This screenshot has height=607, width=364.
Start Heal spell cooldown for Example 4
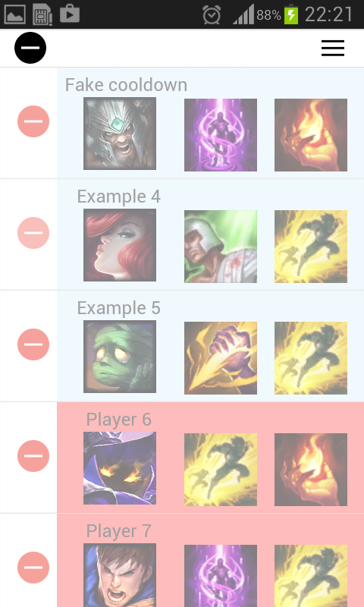221,246
